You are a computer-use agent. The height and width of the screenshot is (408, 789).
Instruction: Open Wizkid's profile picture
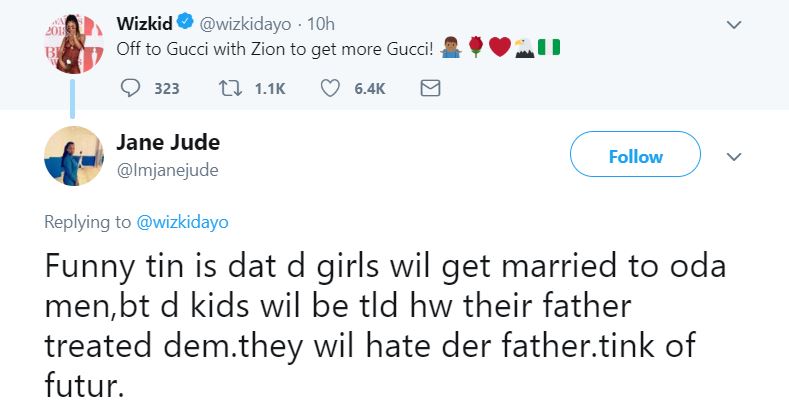point(74,43)
